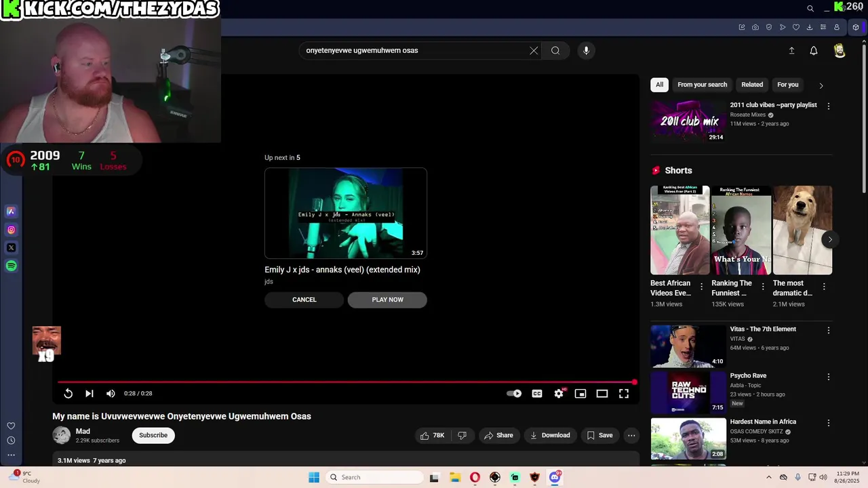The width and height of the screenshot is (868, 488).
Task: Toggle closed captions in player
Action: click(537, 394)
